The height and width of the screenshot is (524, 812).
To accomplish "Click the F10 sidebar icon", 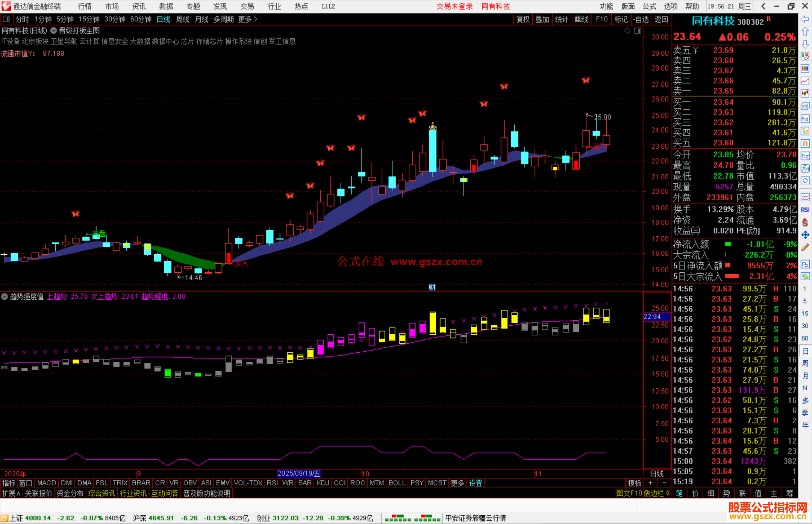I will (x=805, y=119).
